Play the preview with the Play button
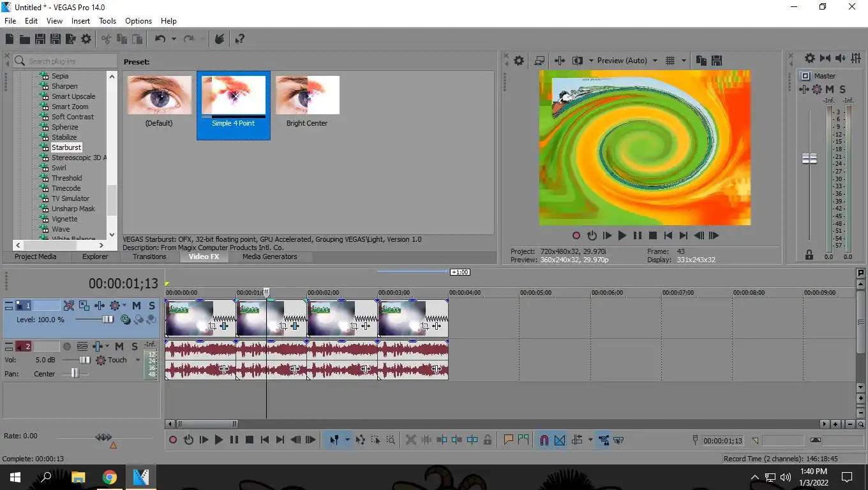This screenshot has height=490, width=868. [622, 235]
